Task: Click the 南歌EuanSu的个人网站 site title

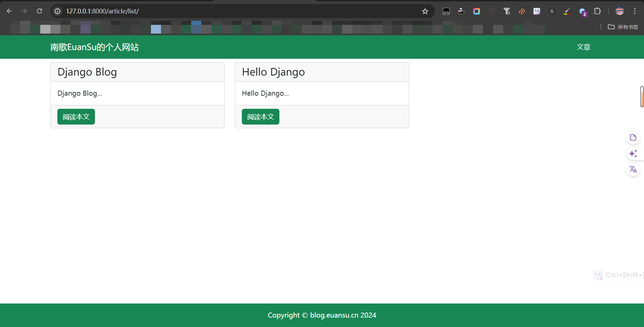Action: pyautogui.click(x=94, y=47)
